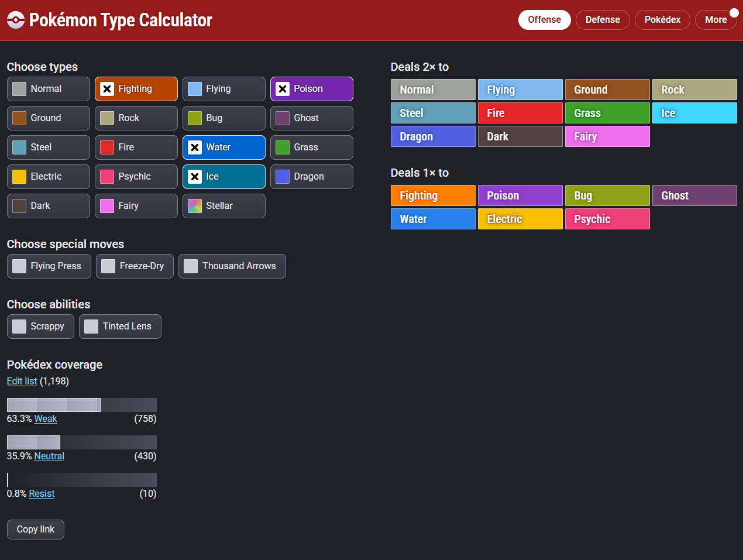The image size is (743, 560).
Task: Click the Rock badge in results
Action: (x=694, y=90)
